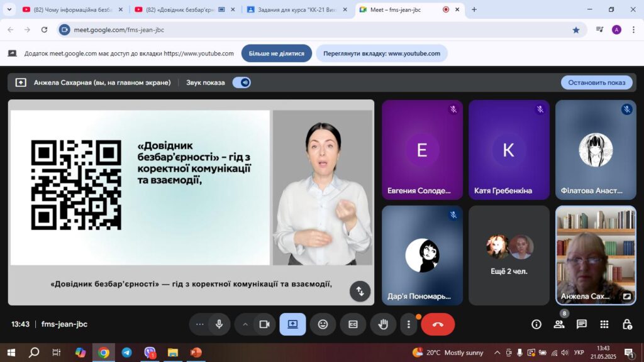Open clock showing 13:43 21.05.2025
644x362 pixels.
pos(603,353)
